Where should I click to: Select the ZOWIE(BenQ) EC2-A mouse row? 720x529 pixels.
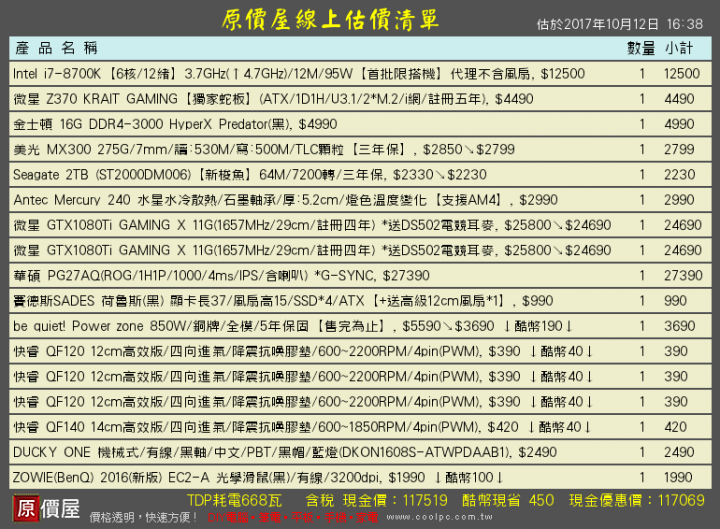[x=360, y=478]
